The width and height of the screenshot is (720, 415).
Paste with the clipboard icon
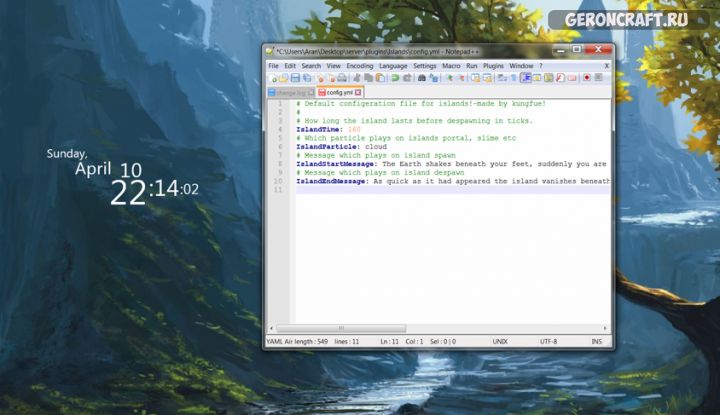(x=380, y=78)
